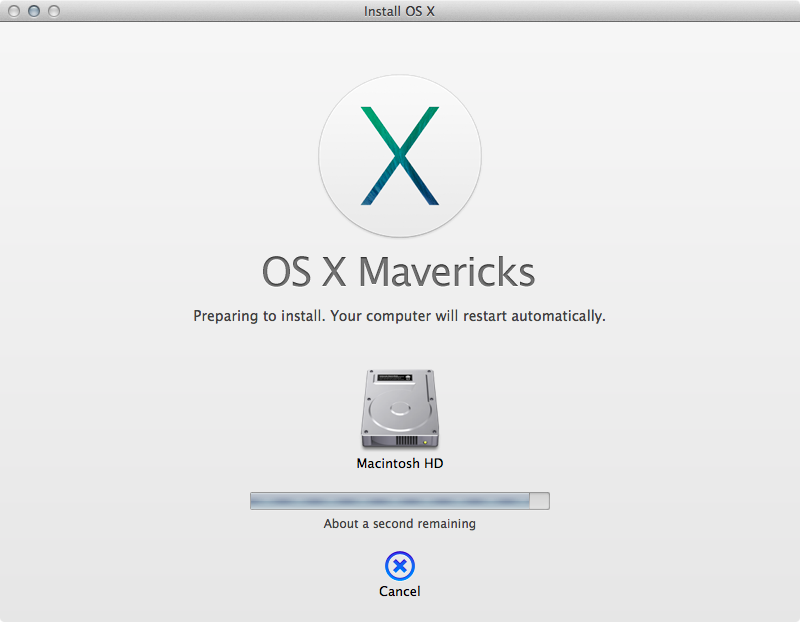Image resolution: width=800 pixels, height=622 pixels.
Task: Click the Preparing to install status message
Action: 400,314
